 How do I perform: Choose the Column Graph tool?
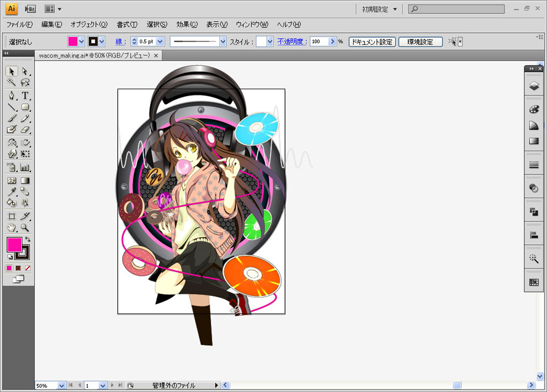pos(25,167)
